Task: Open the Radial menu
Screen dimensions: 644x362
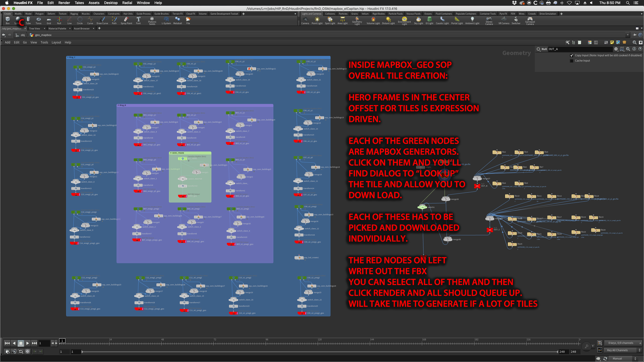Action: 127,3
